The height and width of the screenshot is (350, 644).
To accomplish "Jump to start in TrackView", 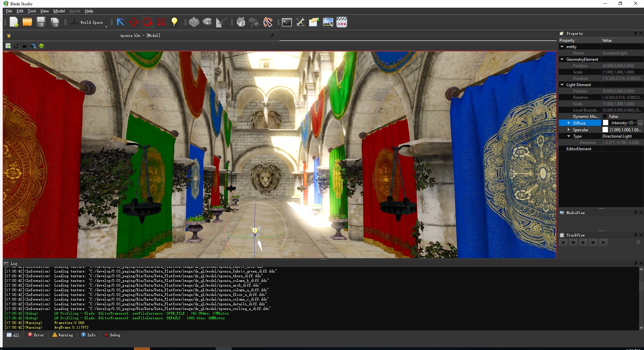I will (563, 242).
